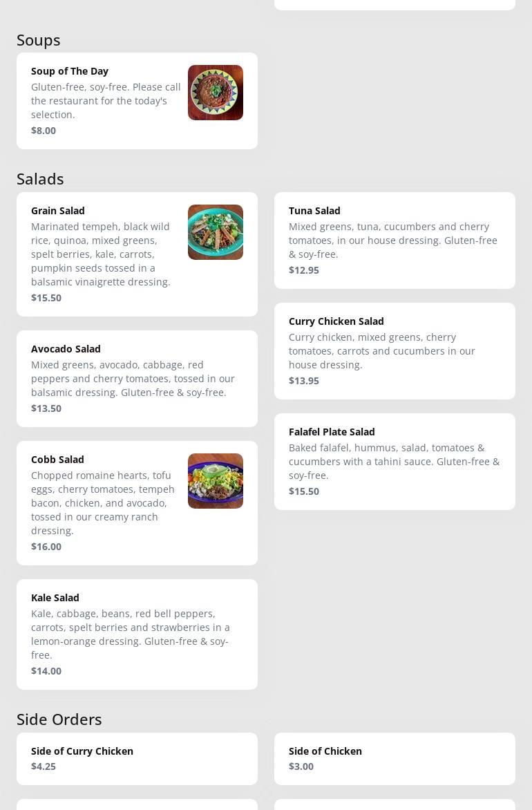This screenshot has width=532, height=810.
Task: Open the Avocado Salad item
Action: 137,379
